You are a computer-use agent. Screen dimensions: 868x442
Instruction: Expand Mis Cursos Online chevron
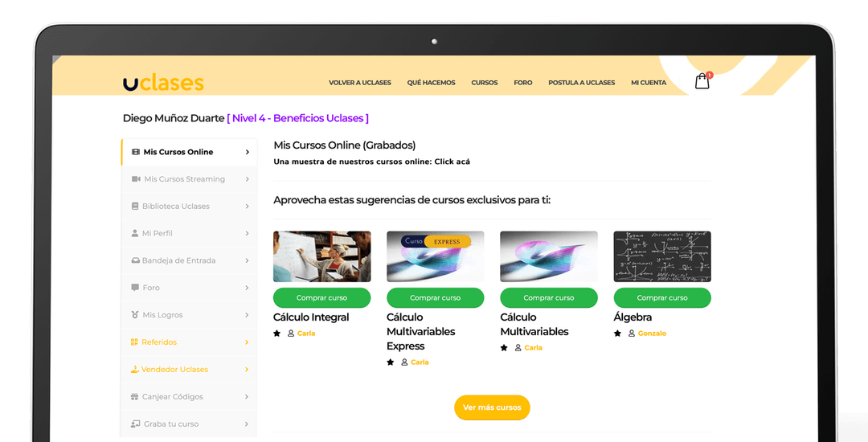click(x=247, y=152)
